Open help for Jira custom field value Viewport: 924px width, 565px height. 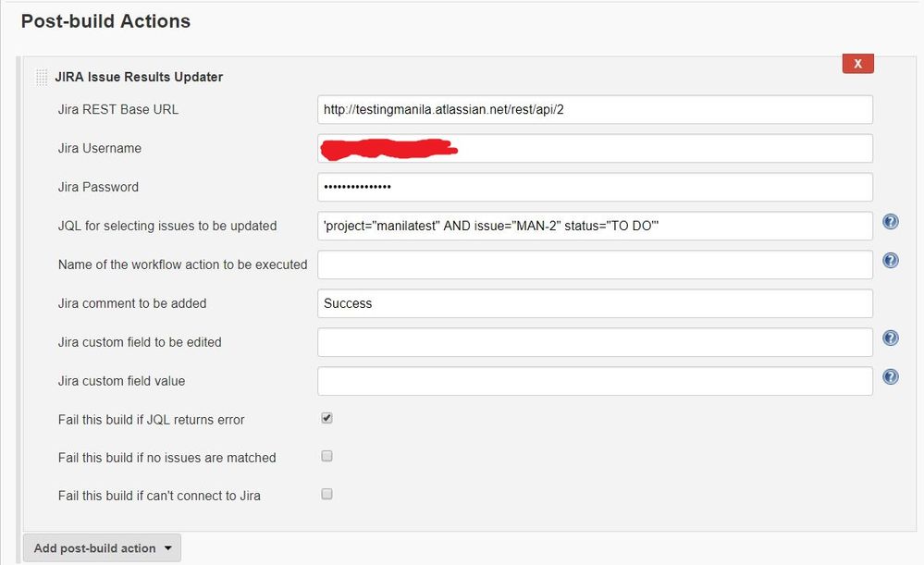click(890, 376)
